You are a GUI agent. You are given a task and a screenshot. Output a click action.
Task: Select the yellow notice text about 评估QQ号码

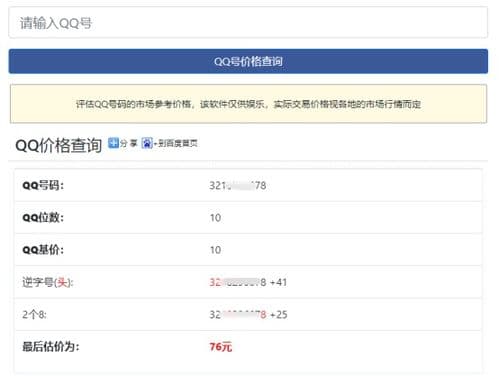point(248,104)
